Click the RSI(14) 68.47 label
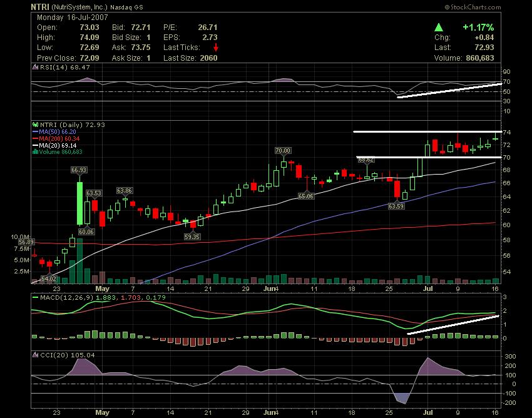 [65, 67]
